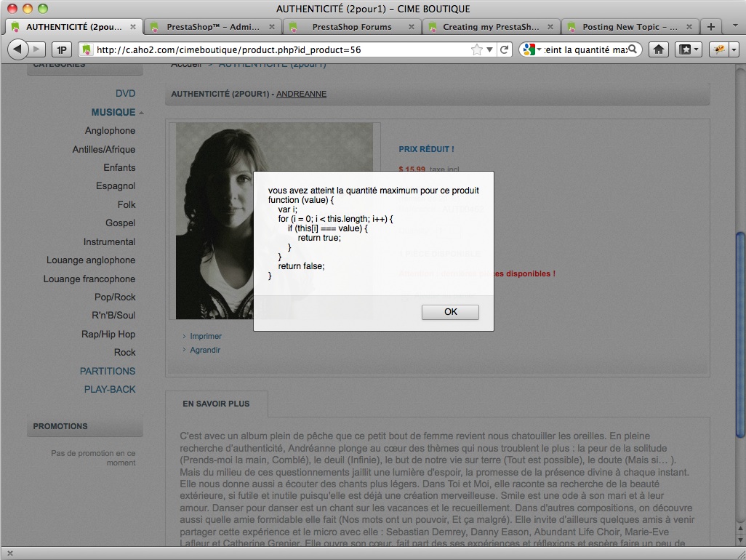Screen dimensions: 746x560
Task: Click the site favicon in address bar
Action: (x=86, y=49)
